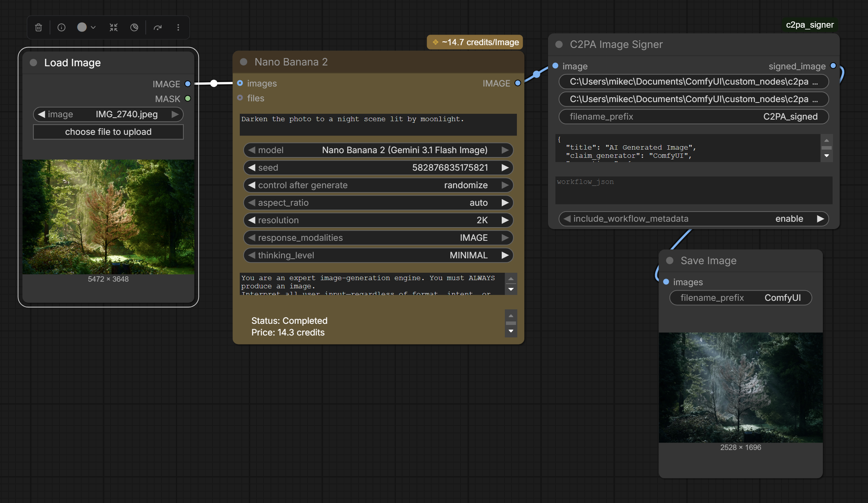Select the c2pa_signer group label
The height and width of the screenshot is (503, 868).
(x=810, y=25)
